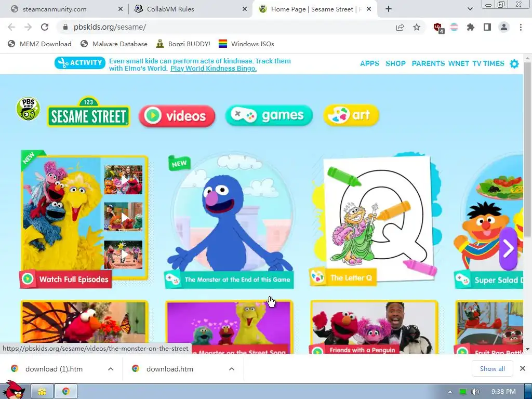Click the red videos button
Screen dimensions: 532x399
[177, 116]
